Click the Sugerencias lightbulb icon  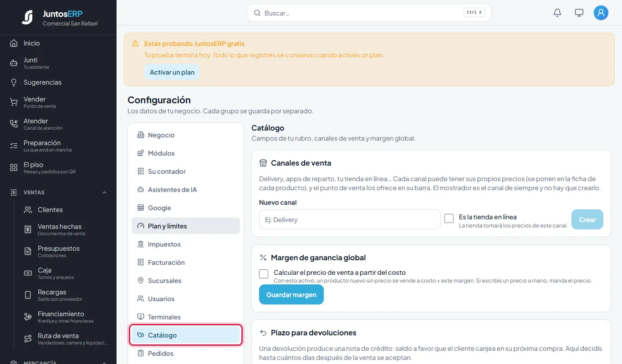click(14, 82)
